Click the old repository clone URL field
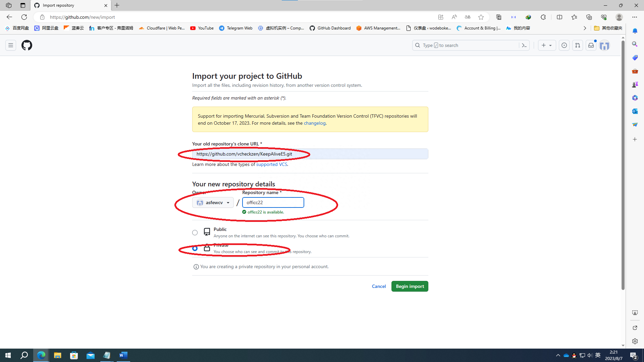 tap(310, 154)
